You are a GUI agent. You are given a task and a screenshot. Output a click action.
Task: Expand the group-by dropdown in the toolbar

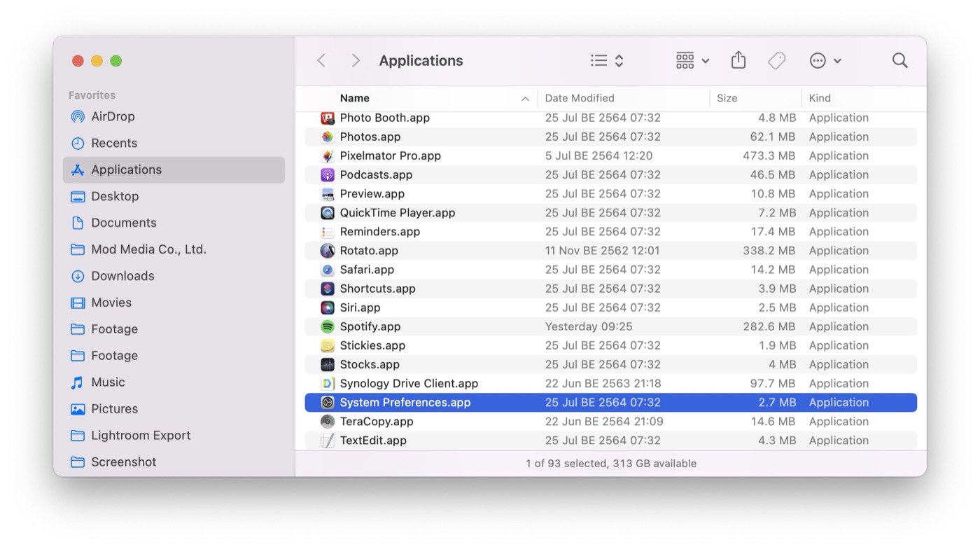pyautogui.click(x=692, y=60)
